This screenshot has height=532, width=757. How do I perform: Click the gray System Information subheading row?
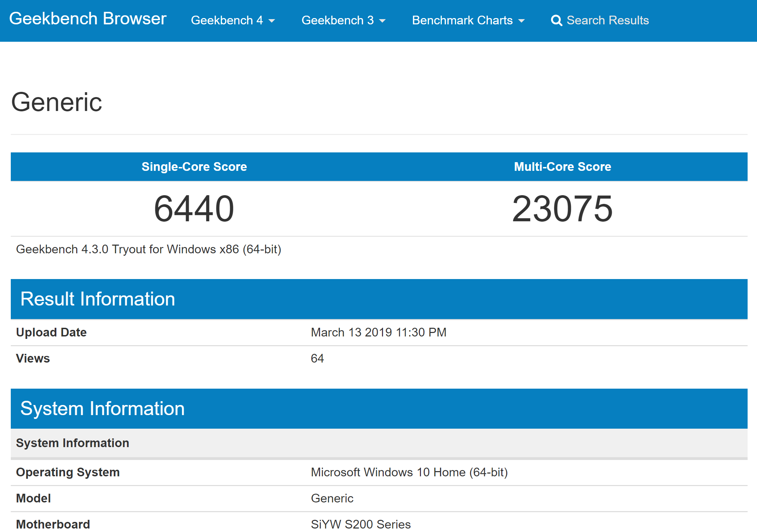point(379,443)
